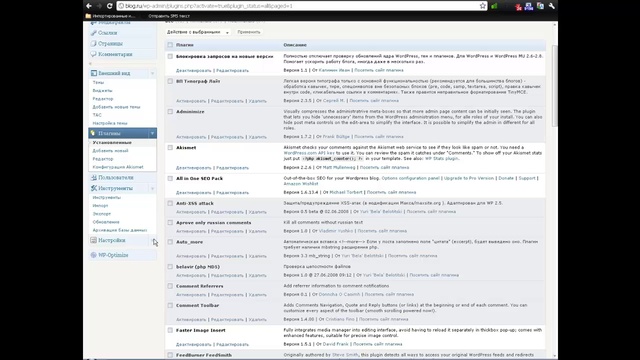Check Adminimize plugin checkbox

pos(170,111)
